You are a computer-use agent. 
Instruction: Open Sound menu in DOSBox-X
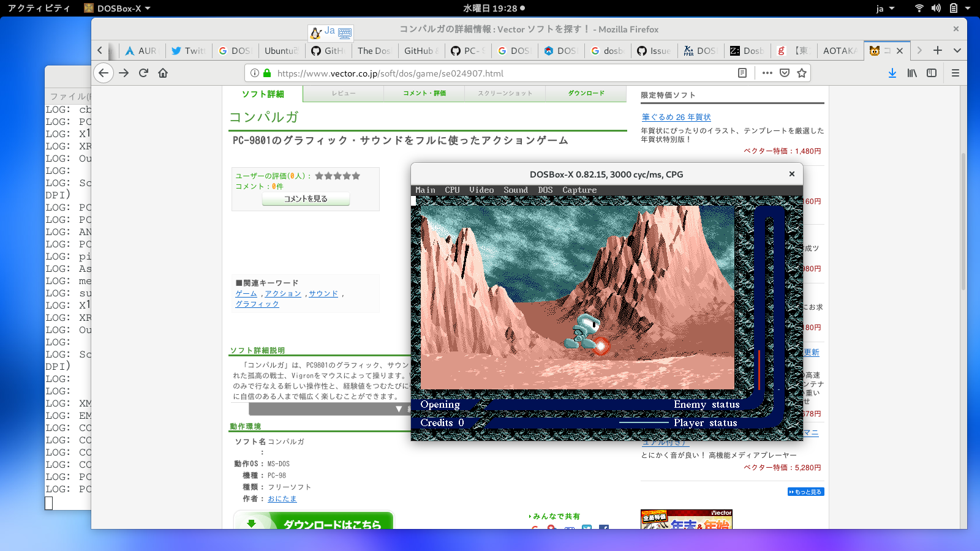516,190
